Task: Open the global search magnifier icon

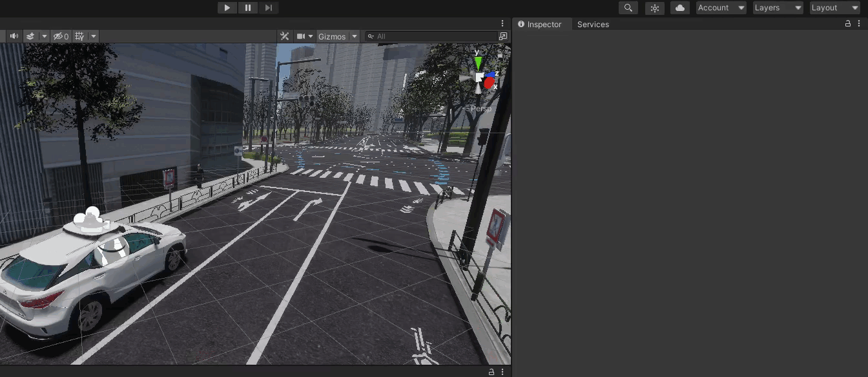Action: click(x=628, y=8)
